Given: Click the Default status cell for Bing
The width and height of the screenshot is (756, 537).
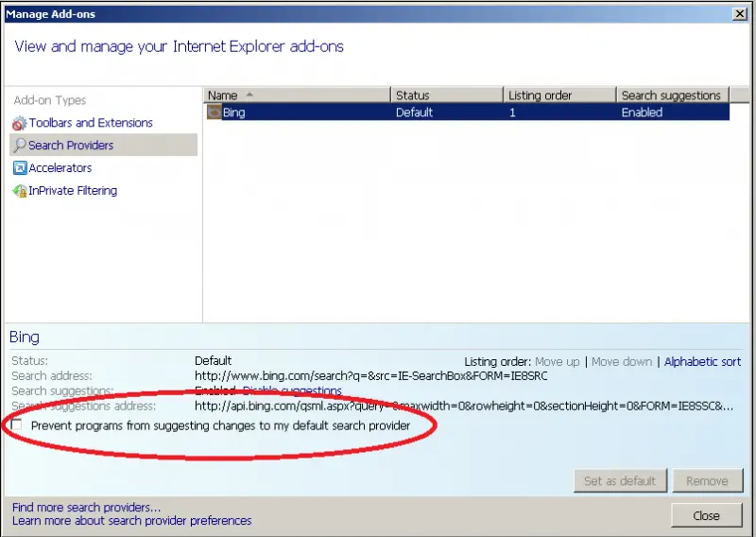Looking at the screenshot, I should (414, 113).
